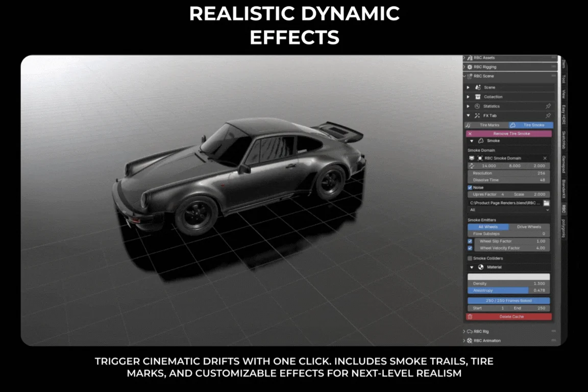Click the folder icon beside the cache path
Viewport: 588px width, 392px height.
pos(546,203)
